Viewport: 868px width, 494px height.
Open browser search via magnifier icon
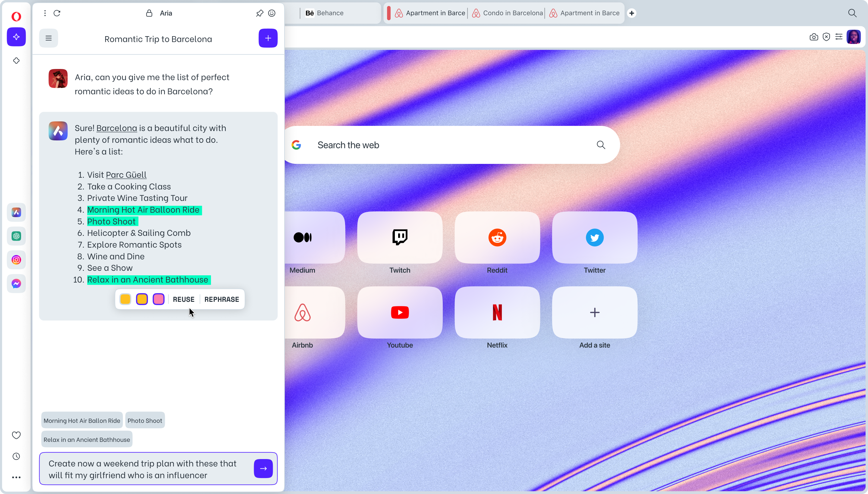[852, 13]
